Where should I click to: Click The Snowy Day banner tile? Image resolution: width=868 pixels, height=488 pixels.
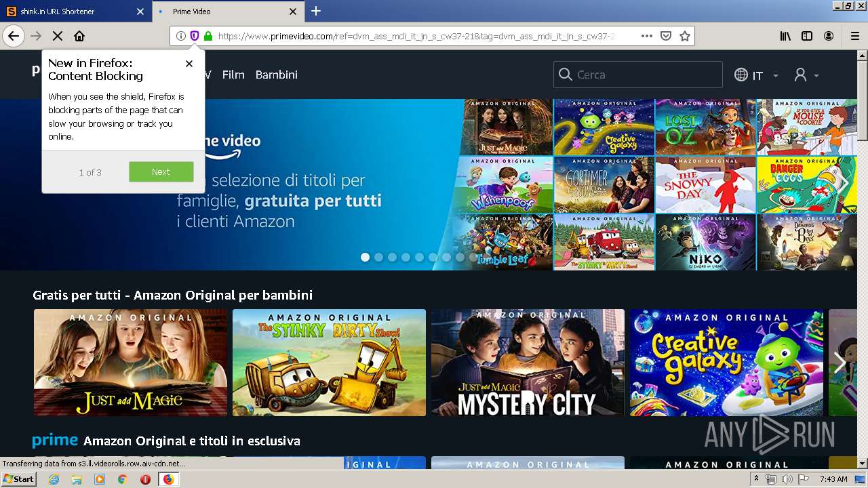pyautogui.click(x=705, y=185)
